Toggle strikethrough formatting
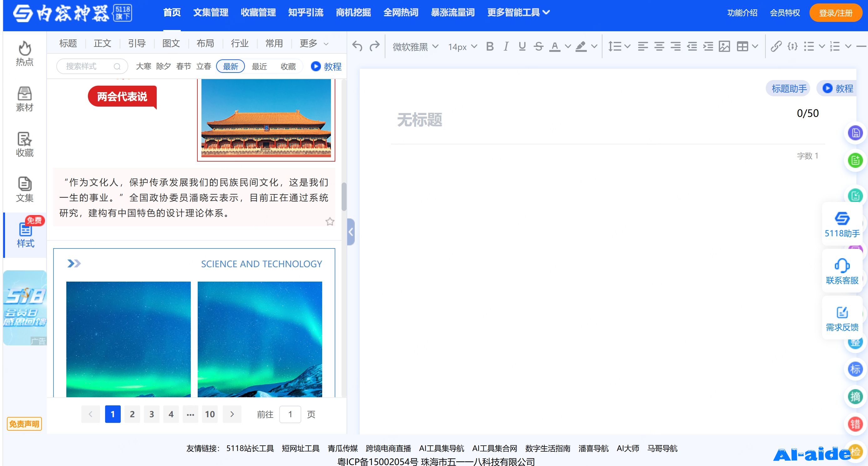The width and height of the screenshot is (868, 466). pos(538,46)
